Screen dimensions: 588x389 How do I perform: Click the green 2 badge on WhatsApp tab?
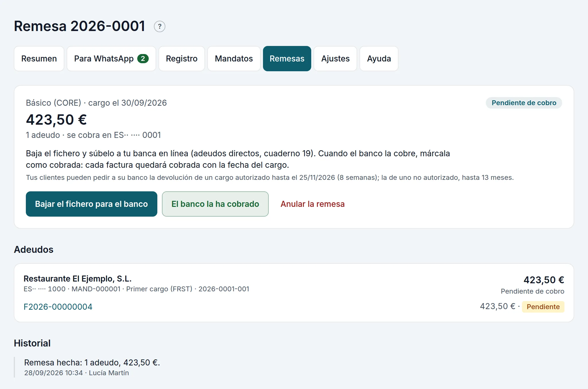click(143, 59)
